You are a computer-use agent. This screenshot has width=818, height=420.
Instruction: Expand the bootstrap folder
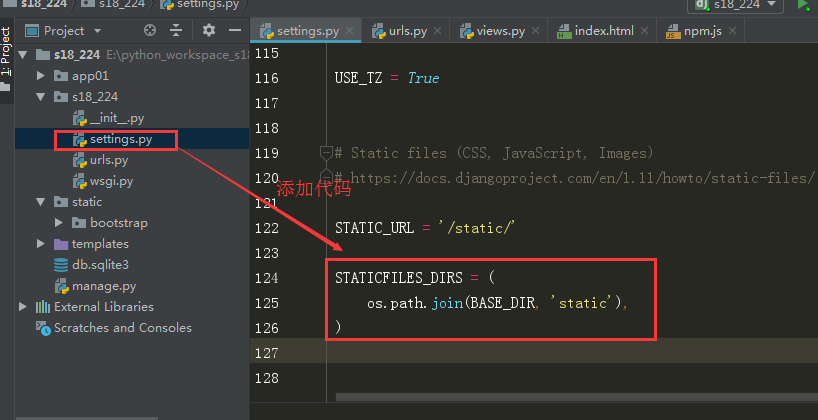click(58, 223)
